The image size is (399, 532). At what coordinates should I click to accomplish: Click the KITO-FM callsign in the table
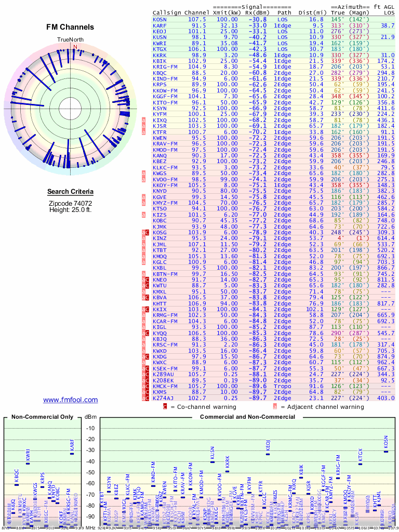pyautogui.click(x=165, y=102)
